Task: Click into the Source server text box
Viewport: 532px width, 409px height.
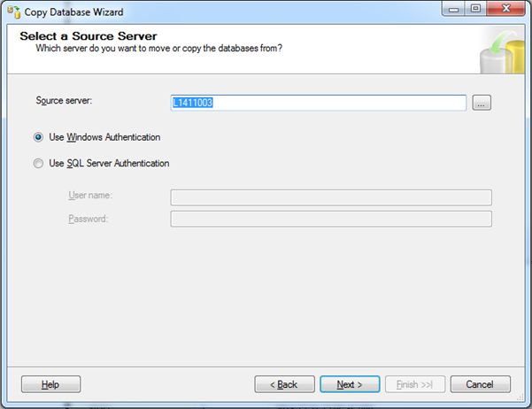Action: pos(318,103)
